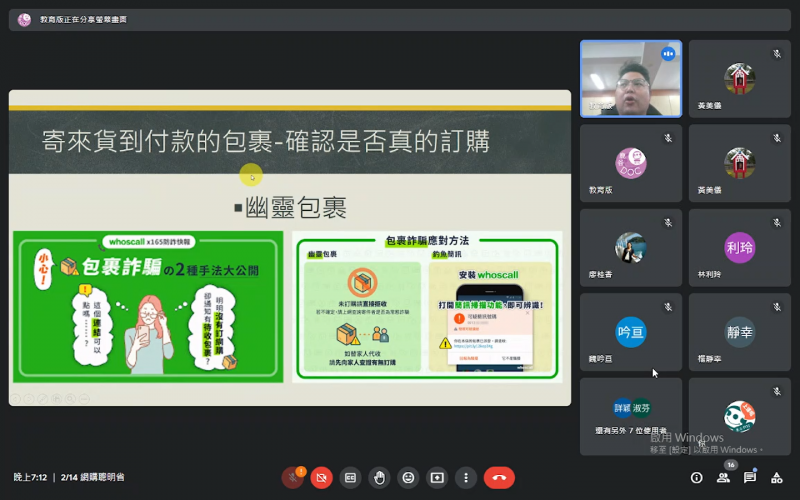Viewport: 800px width, 500px height.
Task: Toggle closed captions (CC)
Action: point(351,478)
